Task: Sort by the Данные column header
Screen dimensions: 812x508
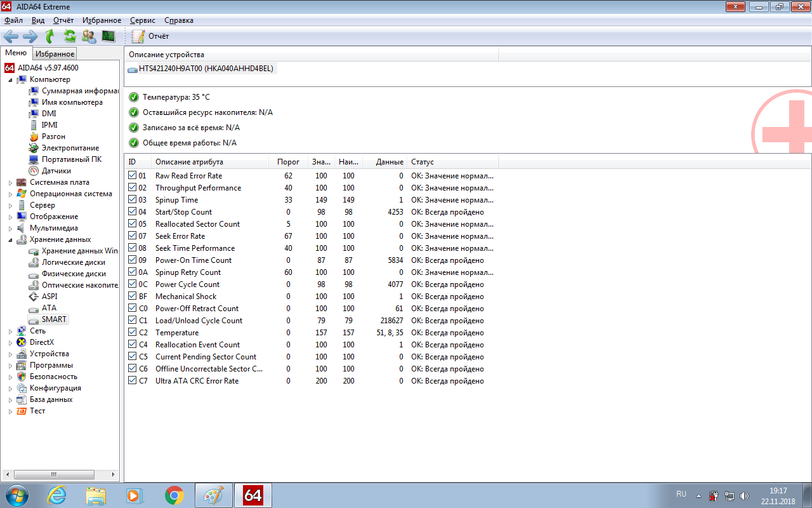Action: coord(386,162)
